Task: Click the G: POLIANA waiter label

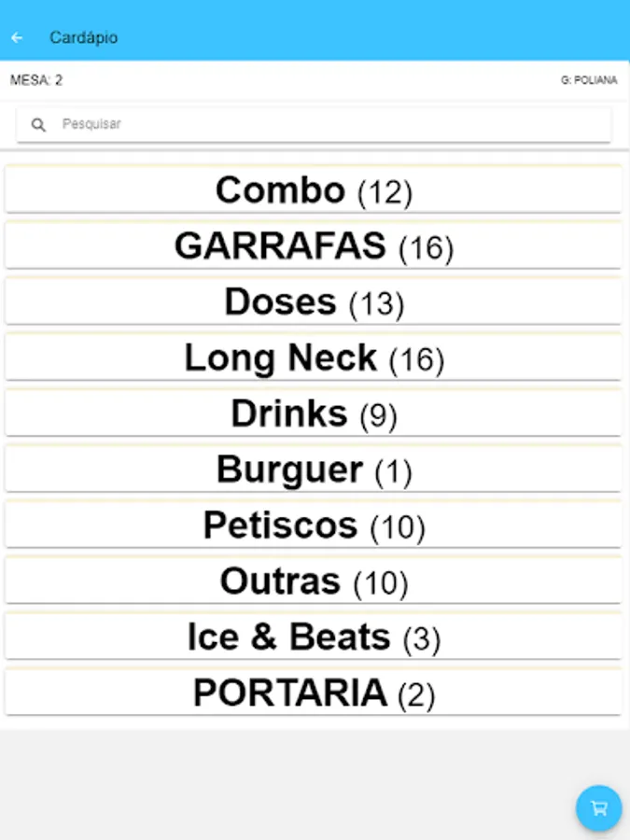Action: (x=588, y=81)
